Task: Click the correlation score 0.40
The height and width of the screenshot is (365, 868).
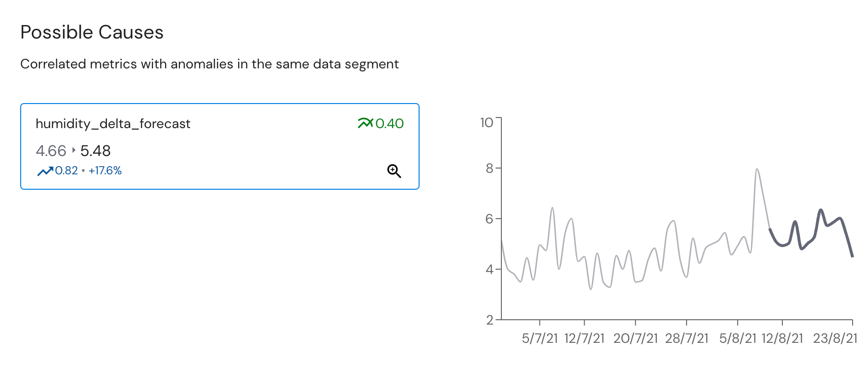Action: coord(389,124)
